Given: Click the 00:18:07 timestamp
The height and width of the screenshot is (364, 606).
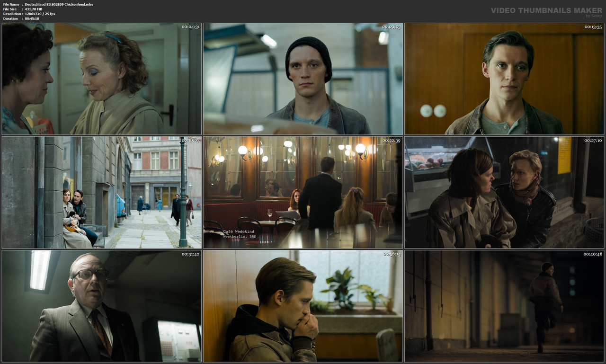Looking at the screenshot, I should pyautogui.click(x=190, y=141).
